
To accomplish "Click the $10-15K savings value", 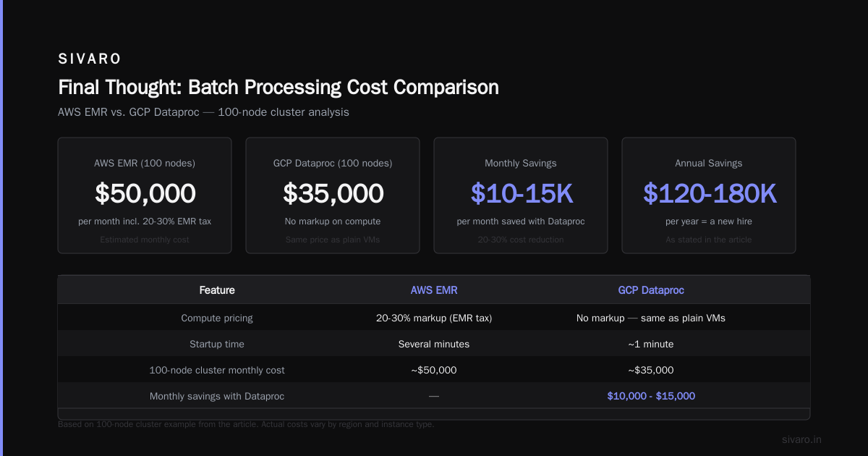I will click(x=521, y=193).
